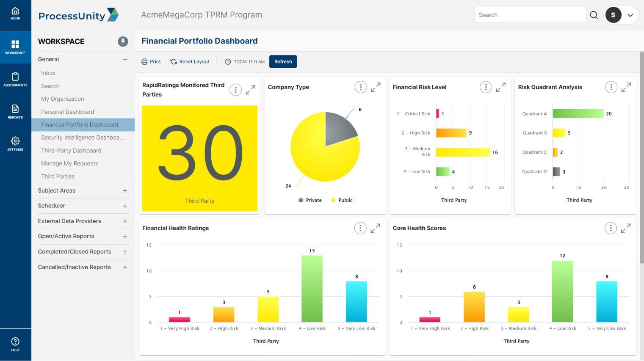Viewport: 644px width, 361px height.
Task: Toggle the Private legend item in pie chart
Action: pyautogui.click(x=310, y=200)
